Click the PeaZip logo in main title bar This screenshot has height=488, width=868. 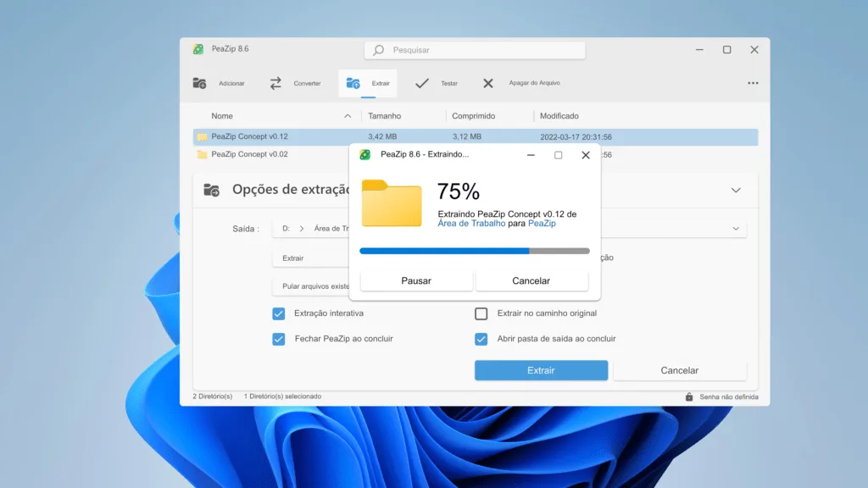(x=198, y=48)
